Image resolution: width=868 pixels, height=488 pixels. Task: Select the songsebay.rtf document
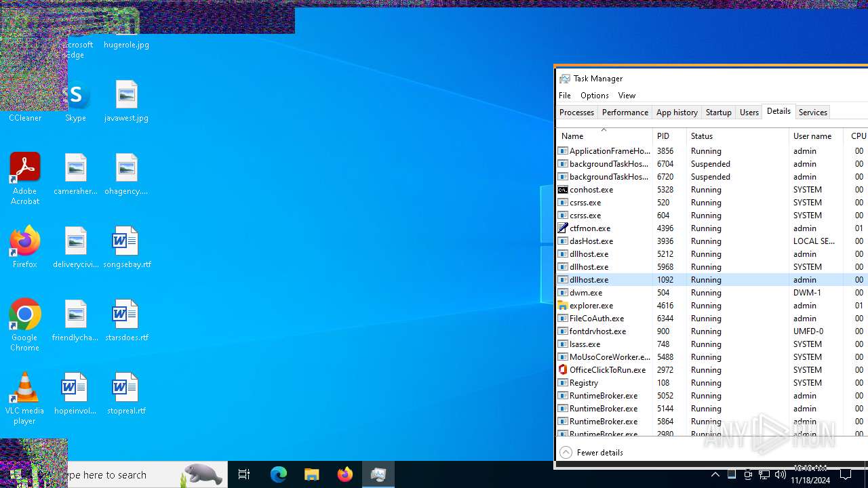coord(126,247)
